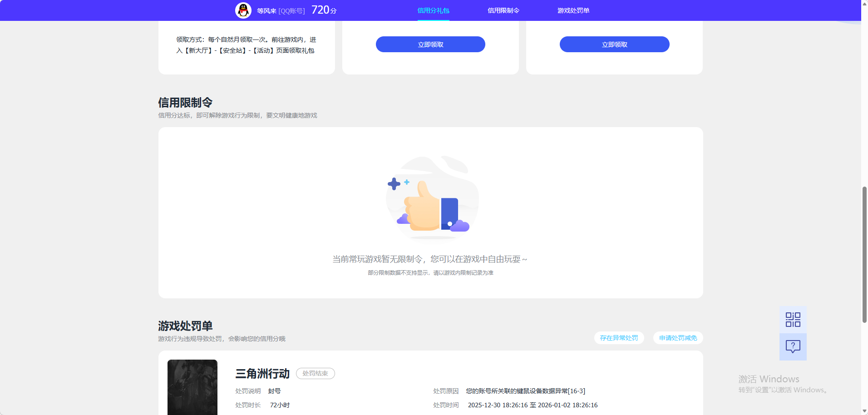Click the scrollbar down arrow
The height and width of the screenshot is (415, 868).
(863, 411)
